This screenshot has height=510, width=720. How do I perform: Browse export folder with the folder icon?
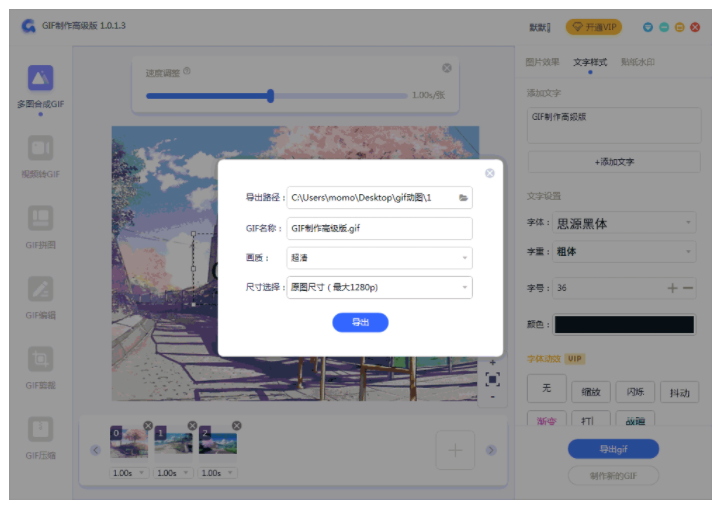pyautogui.click(x=463, y=198)
